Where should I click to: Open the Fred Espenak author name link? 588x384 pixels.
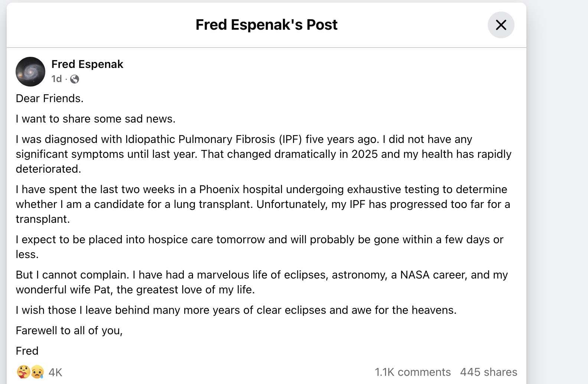point(87,64)
